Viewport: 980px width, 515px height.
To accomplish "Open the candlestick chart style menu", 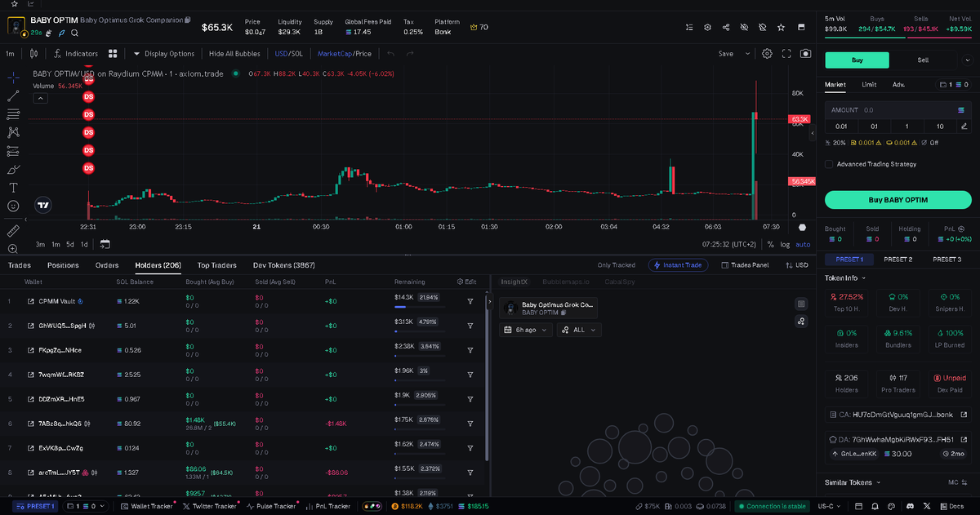I will click(x=33, y=54).
